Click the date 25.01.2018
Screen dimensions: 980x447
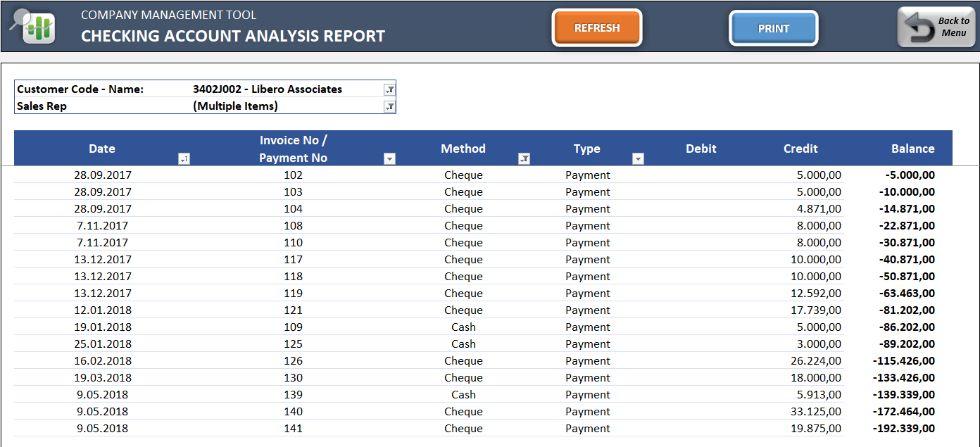pos(103,344)
